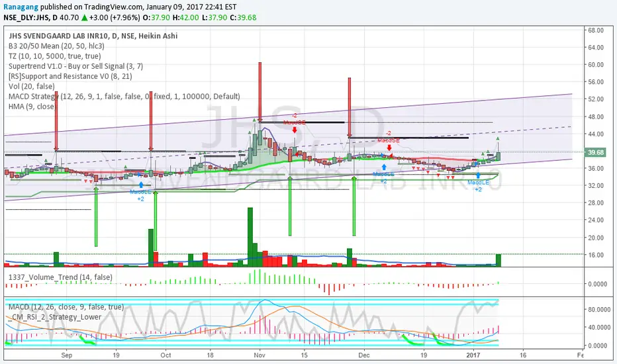This screenshot has width=617, height=364.
Task: Click the MacdLE +2 buy marker before Oct
Action: point(140,192)
